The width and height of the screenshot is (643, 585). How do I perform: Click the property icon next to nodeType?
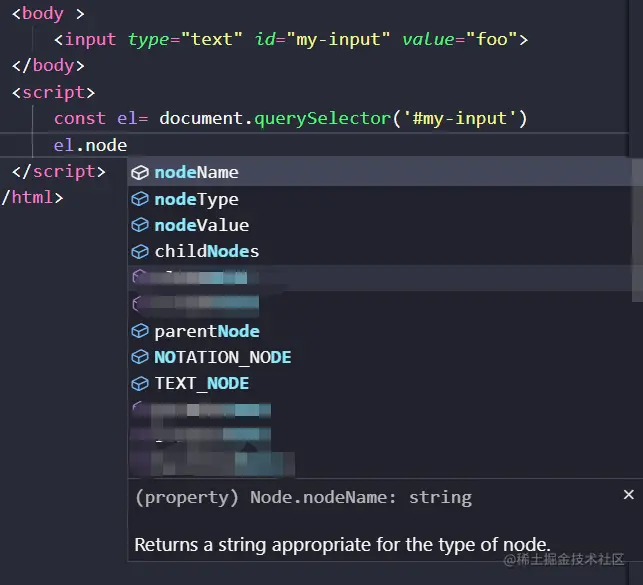pyautogui.click(x=140, y=199)
